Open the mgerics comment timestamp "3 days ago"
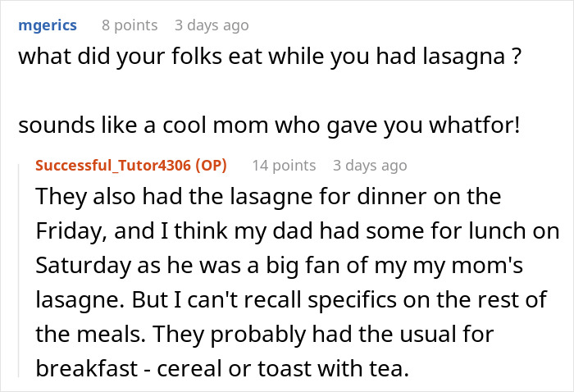Viewport: 574px width, 392px height. coord(211,25)
